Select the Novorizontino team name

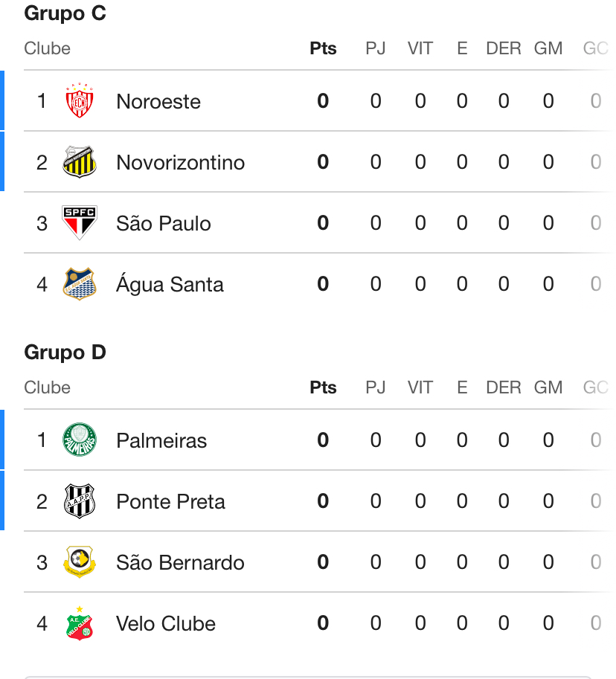(x=180, y=162)
